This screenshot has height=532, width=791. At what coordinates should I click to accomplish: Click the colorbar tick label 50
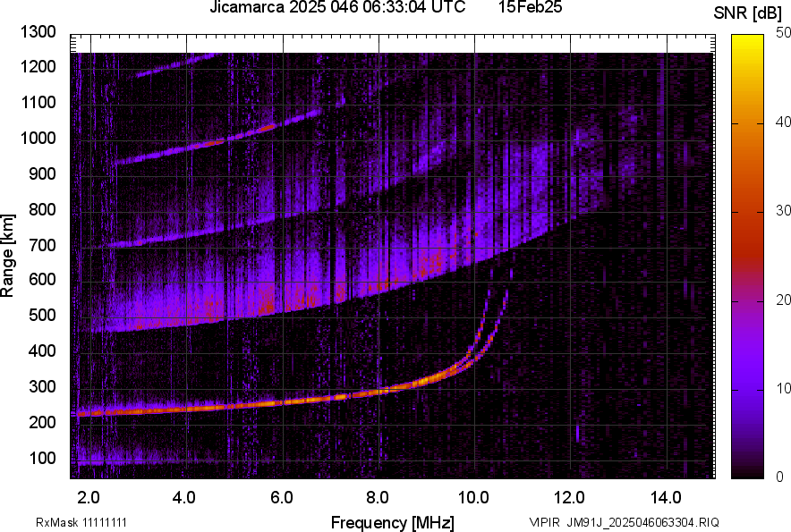coord(784,33)
